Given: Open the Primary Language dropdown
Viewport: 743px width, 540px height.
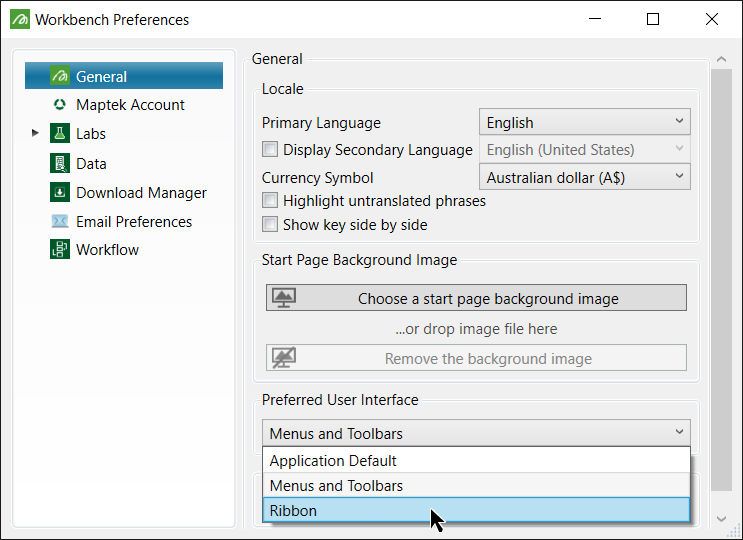Looking at the screenshot, I should point(585,122).
